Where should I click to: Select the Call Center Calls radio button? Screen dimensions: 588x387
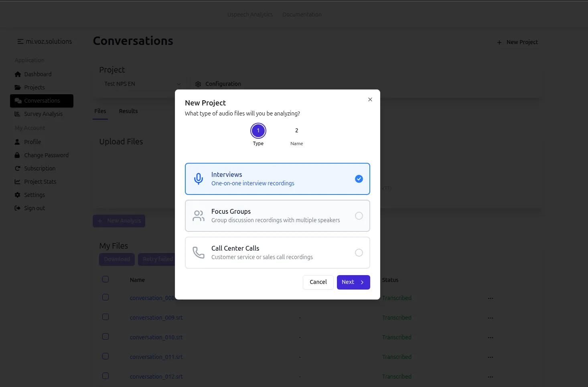pos(359,253)
